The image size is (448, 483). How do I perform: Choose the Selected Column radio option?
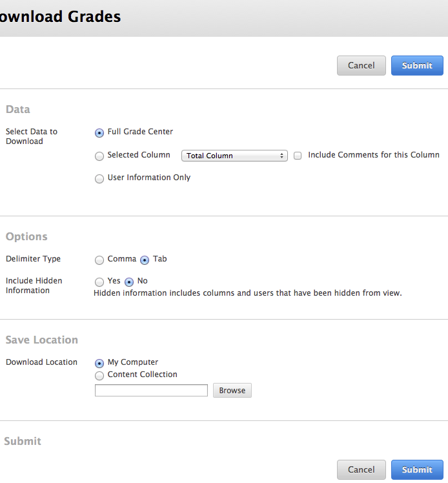(x=99, y=156)
